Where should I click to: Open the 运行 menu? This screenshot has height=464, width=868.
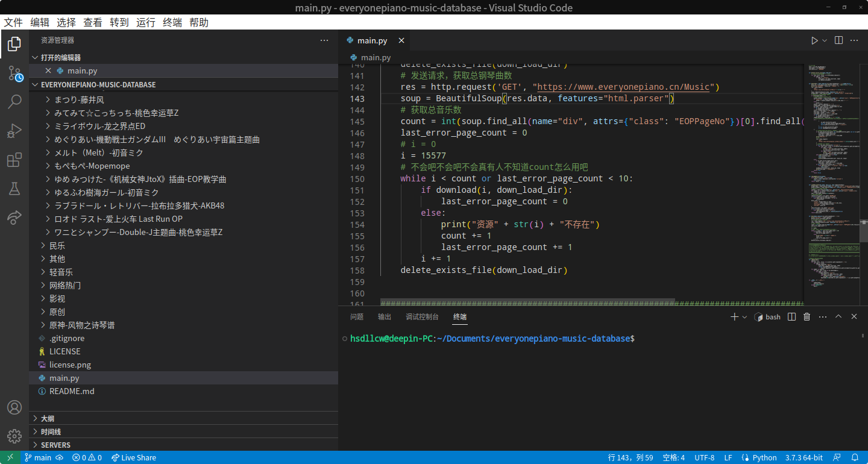pyautogui.click(x=146, y=22)
